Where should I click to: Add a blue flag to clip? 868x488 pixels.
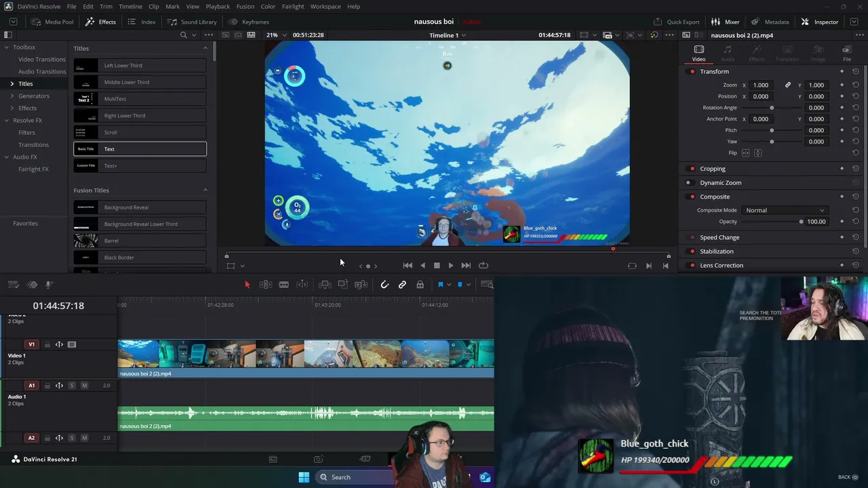pyautogui.click(x=440, y=285)
